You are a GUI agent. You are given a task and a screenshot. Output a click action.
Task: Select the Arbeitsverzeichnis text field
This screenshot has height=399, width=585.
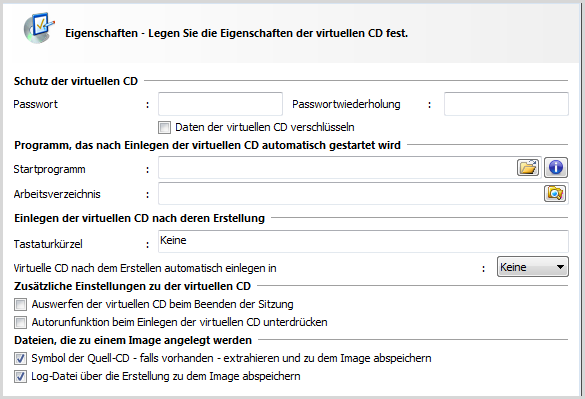[350, 193]
